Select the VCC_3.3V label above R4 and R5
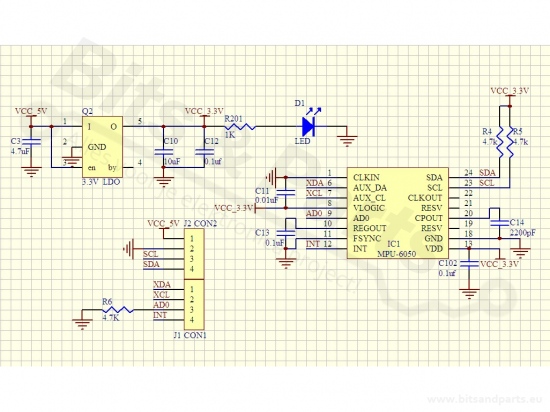Viewport: 550px width, 412px height. tap(510, 91)
